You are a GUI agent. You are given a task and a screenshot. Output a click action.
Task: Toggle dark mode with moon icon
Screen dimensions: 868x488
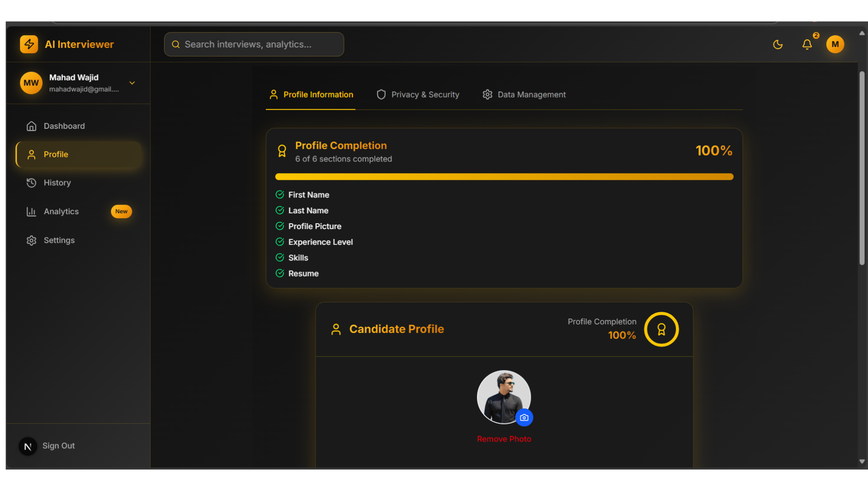coord(778,44)
